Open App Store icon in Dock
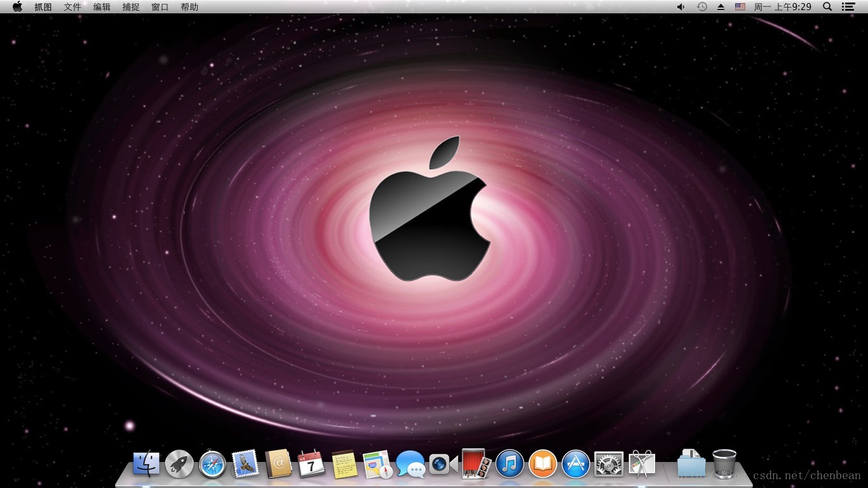 click(576, 464)
